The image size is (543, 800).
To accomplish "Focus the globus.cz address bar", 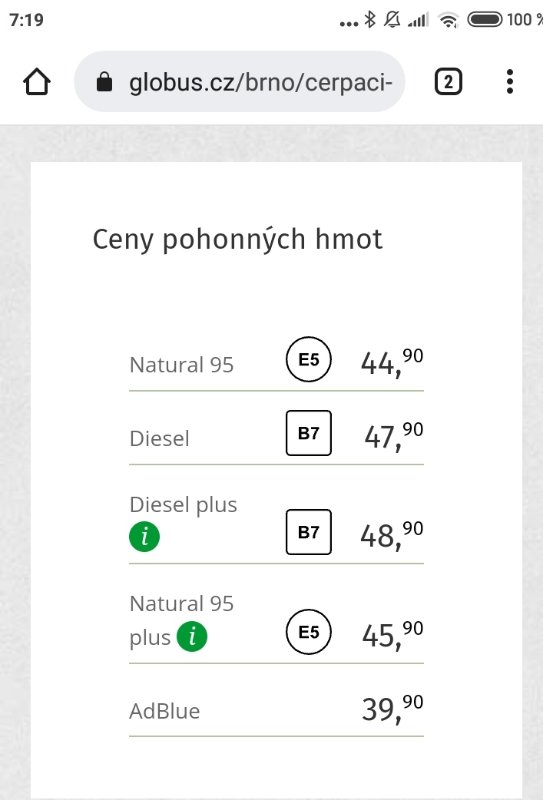I will pos(240,82).
